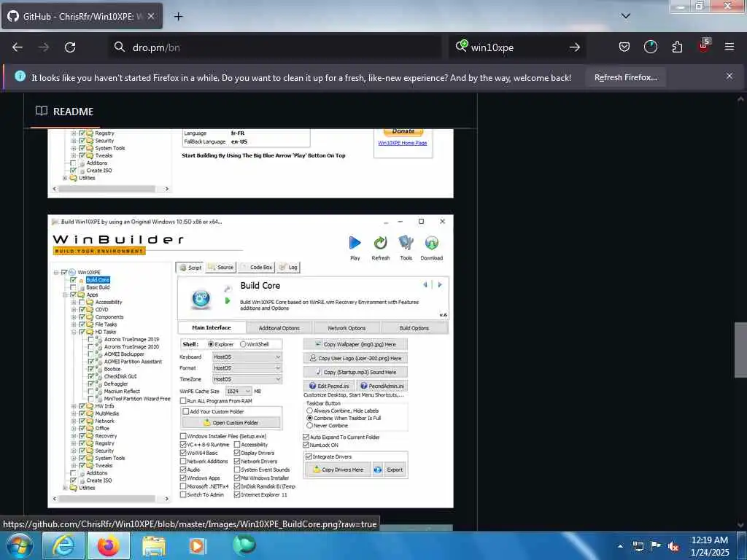
Task: Dismiss the Firefox notification bar
Action: [x=729, y=76]
